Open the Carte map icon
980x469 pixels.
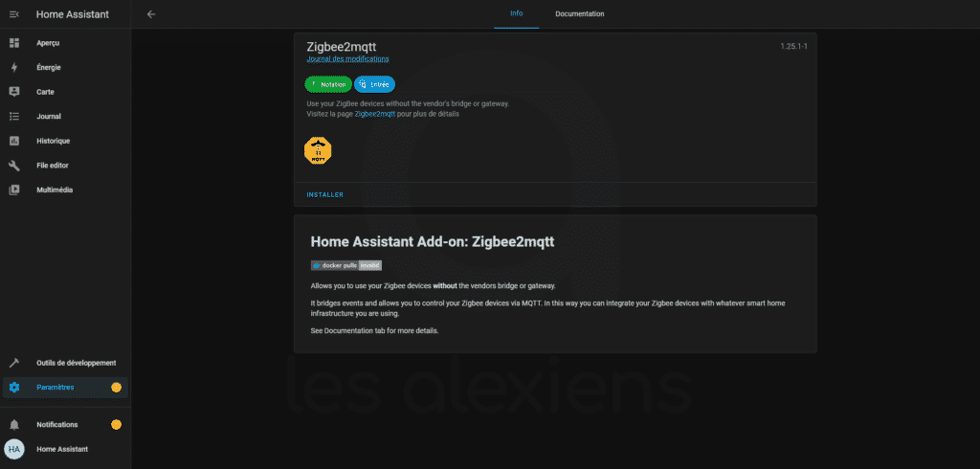(x=14, y=92)
